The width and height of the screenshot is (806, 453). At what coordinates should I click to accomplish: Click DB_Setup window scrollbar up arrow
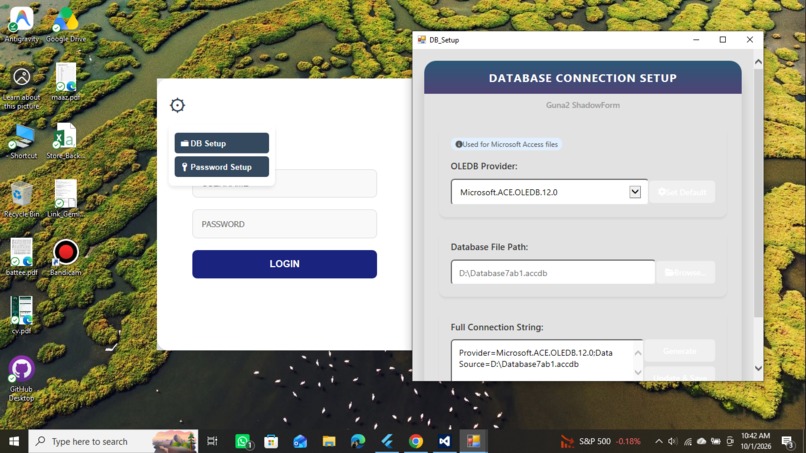click(x=758, y=62)
